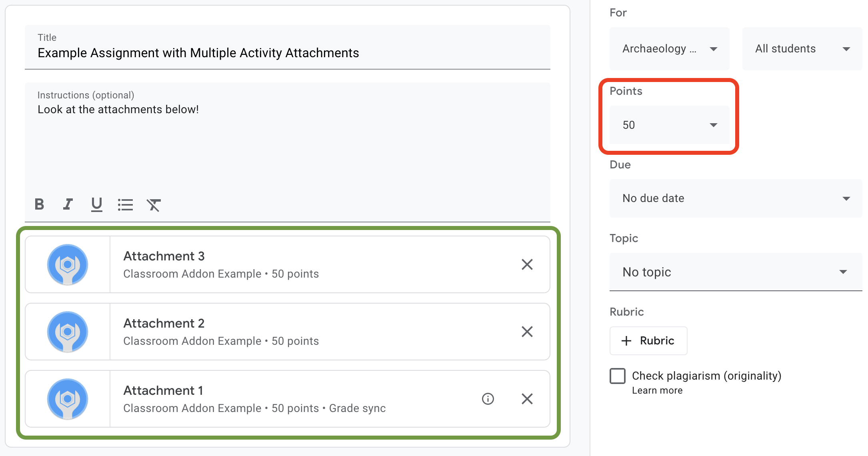Image resolution: width=868 pixels, height=456 pixels.
Task: Remove Attachment 3 with X button
Action: (526, 265)
